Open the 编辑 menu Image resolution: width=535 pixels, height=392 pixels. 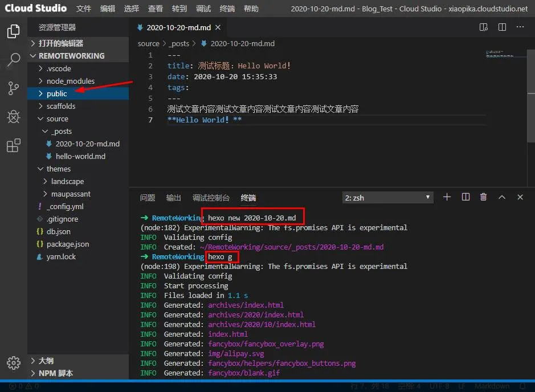point(108,9)
